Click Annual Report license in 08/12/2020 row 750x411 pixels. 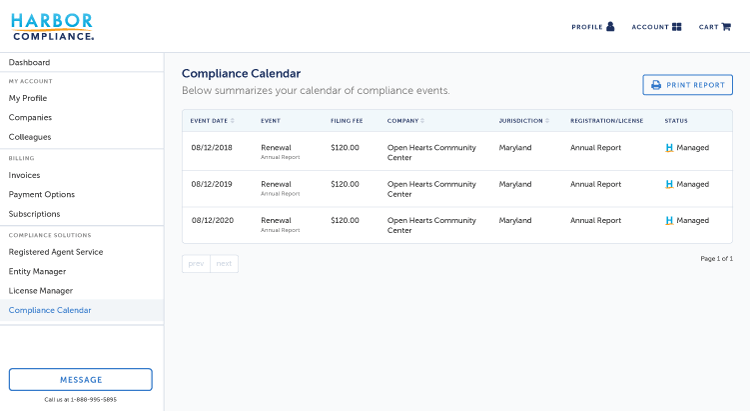(596, 220)
